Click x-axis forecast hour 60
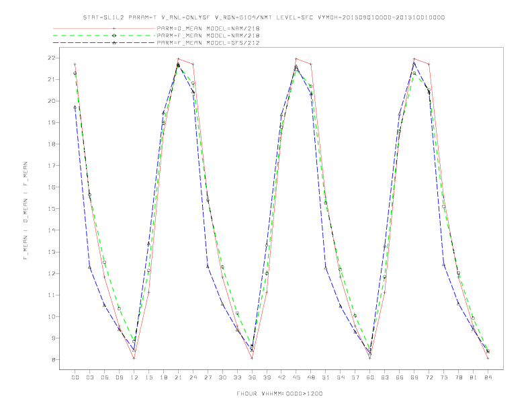This screenshot has width=532, height=411. (x=370, y=377)
